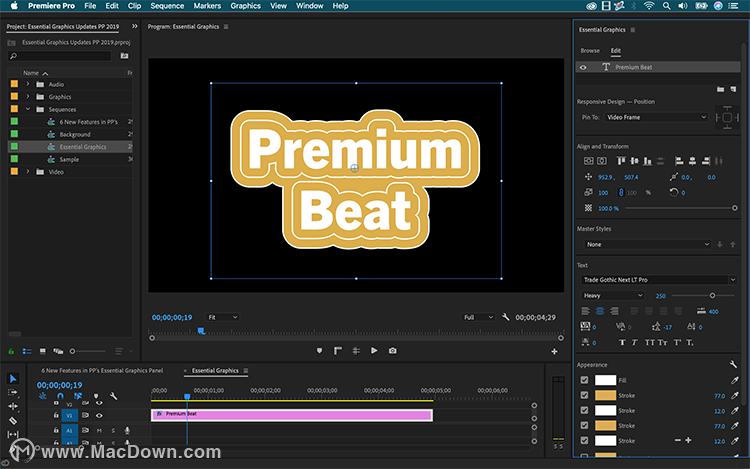
Task: Open Trade Gothic Next LT Pro font dropdown
Action: tap(659, 280)
